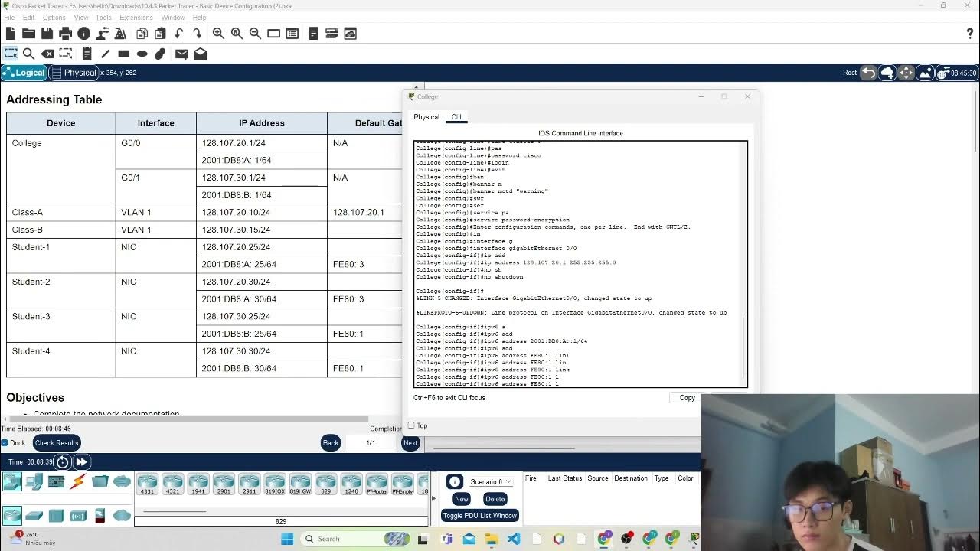
Task: Click the Back button in instructions
Action: point(330,442)
